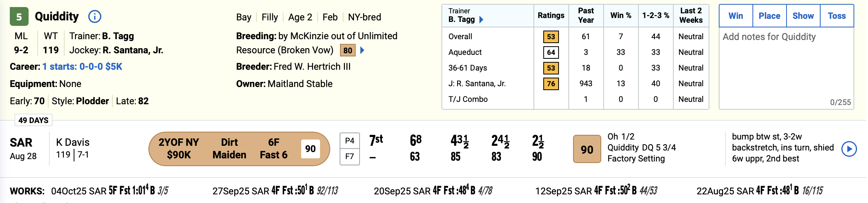Mark Quiddity as Show
The image size is (868, 203).
803,16
